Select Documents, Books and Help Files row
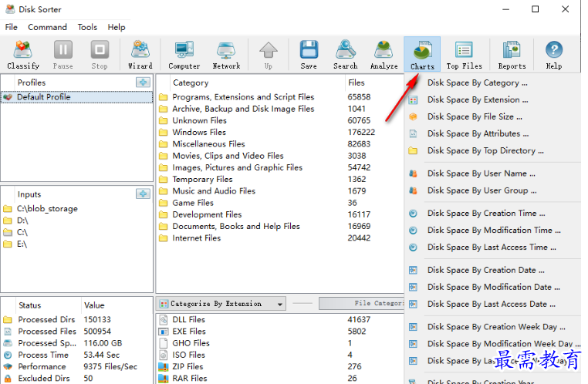 [x=280, y=226]
